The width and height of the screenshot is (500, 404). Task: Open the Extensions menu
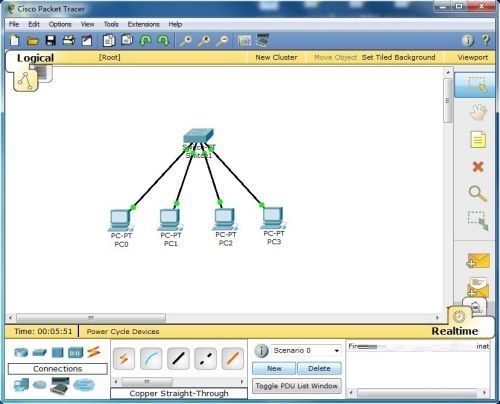click(144, 24)
